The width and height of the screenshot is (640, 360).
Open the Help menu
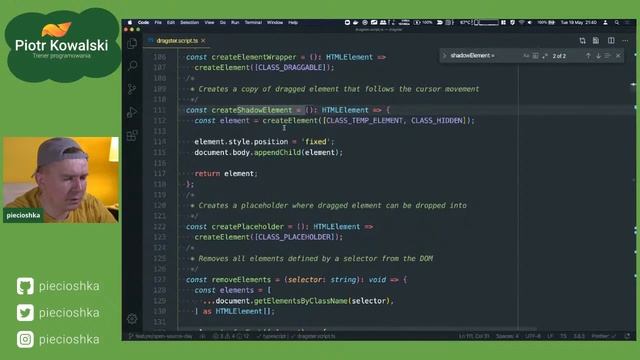(293, 22)
